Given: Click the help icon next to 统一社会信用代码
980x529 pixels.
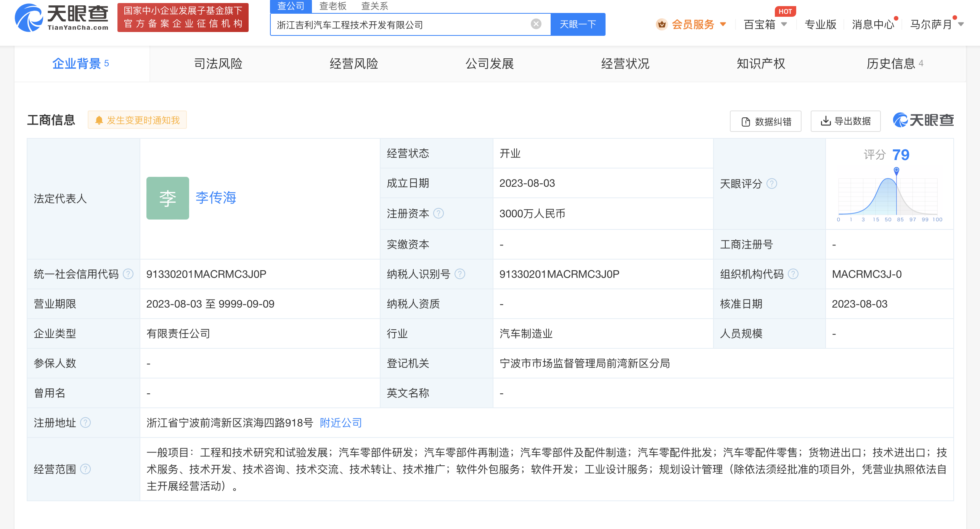Looking at the screenshot, I should (128, 274).
